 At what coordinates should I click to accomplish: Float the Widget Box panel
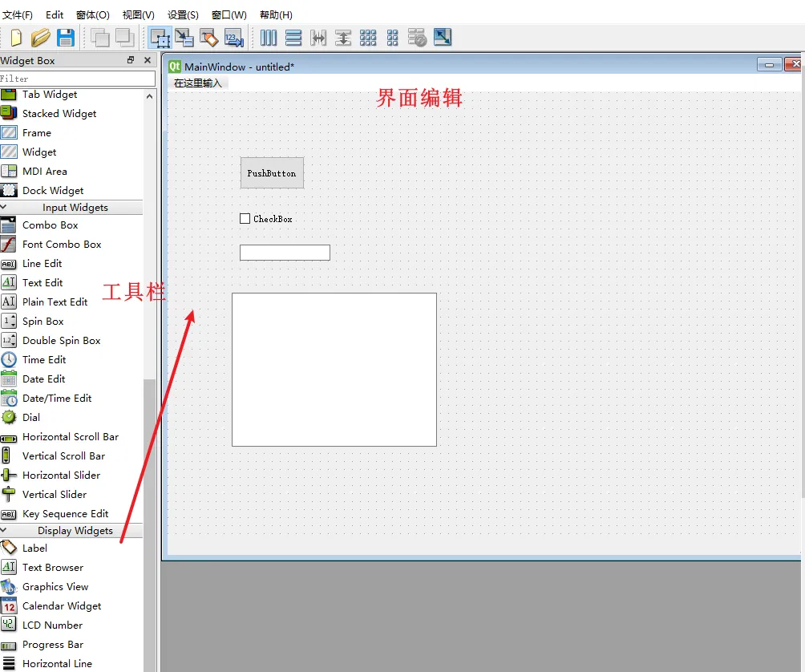tap(131, 60)
